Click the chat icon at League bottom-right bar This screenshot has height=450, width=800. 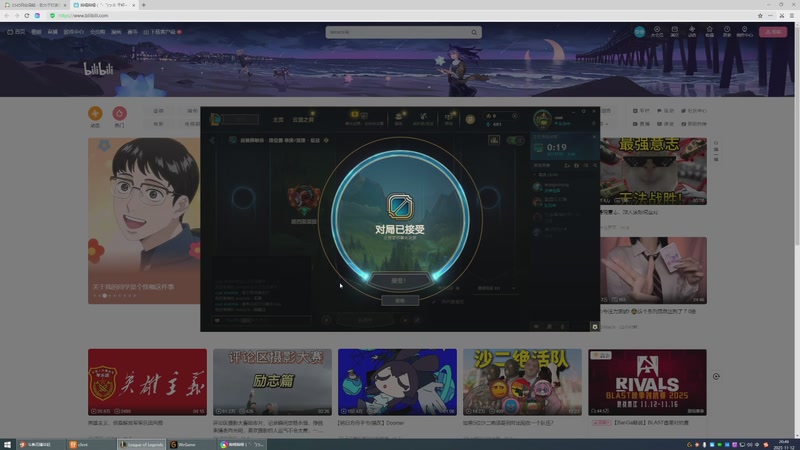pos(536,326)
